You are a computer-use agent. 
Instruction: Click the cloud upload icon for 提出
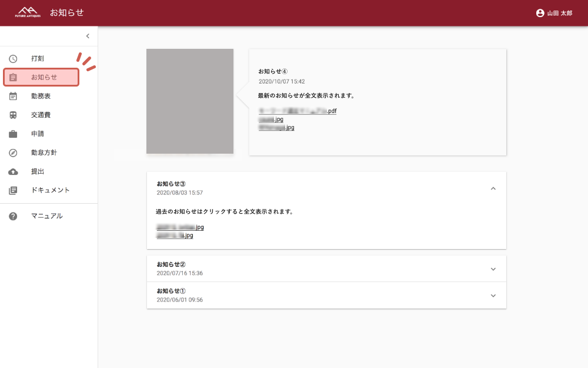pyautogui.click(x=13, y=171)
